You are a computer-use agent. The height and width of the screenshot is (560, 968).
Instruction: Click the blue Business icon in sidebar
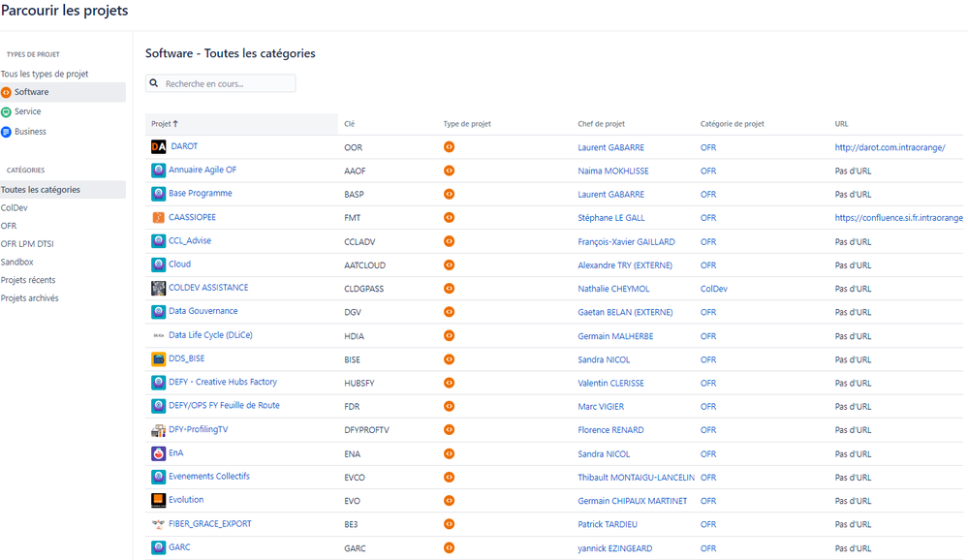[x=6, y=132]
